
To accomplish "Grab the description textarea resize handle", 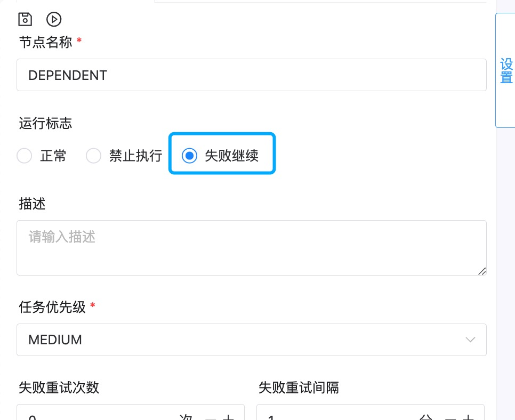I will pos(482,271).
